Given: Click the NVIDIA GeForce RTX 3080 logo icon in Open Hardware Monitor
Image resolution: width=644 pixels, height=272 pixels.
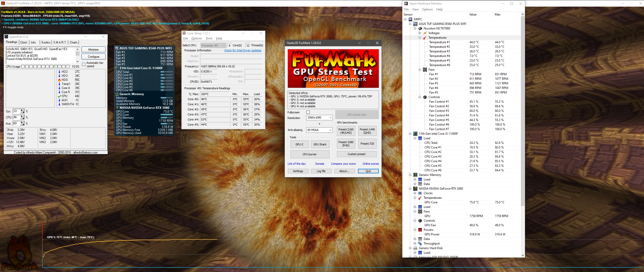Looking at the screenshot, I should (415, 189).
